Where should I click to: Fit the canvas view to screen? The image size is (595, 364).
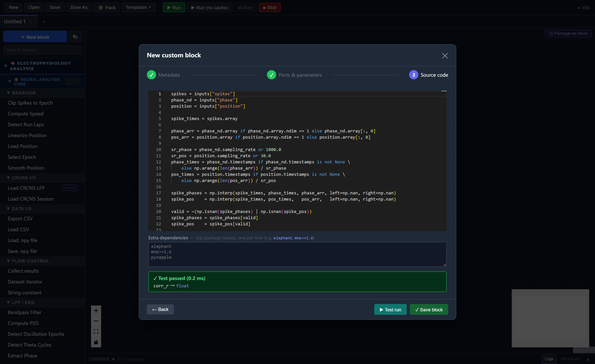(x=96, y=331)
